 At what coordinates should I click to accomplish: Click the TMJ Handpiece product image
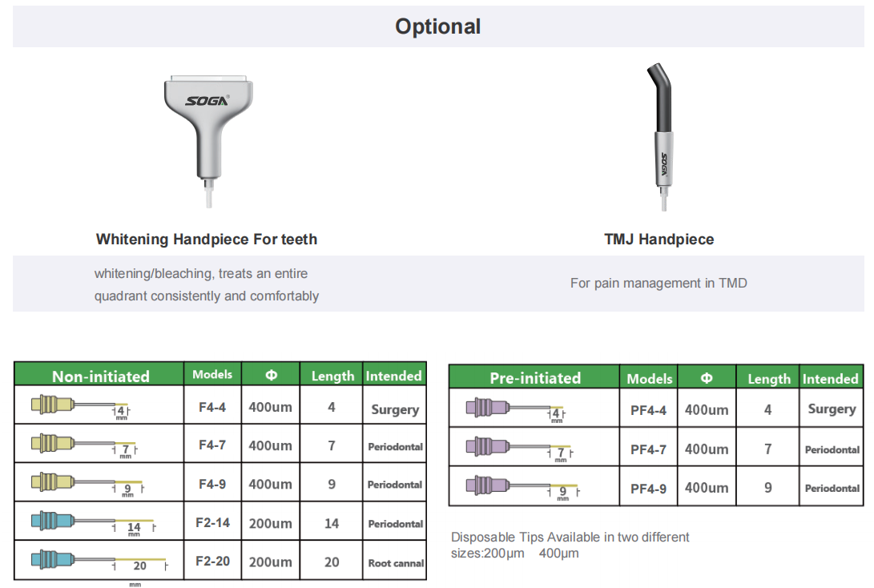click(x=660, y=136)
